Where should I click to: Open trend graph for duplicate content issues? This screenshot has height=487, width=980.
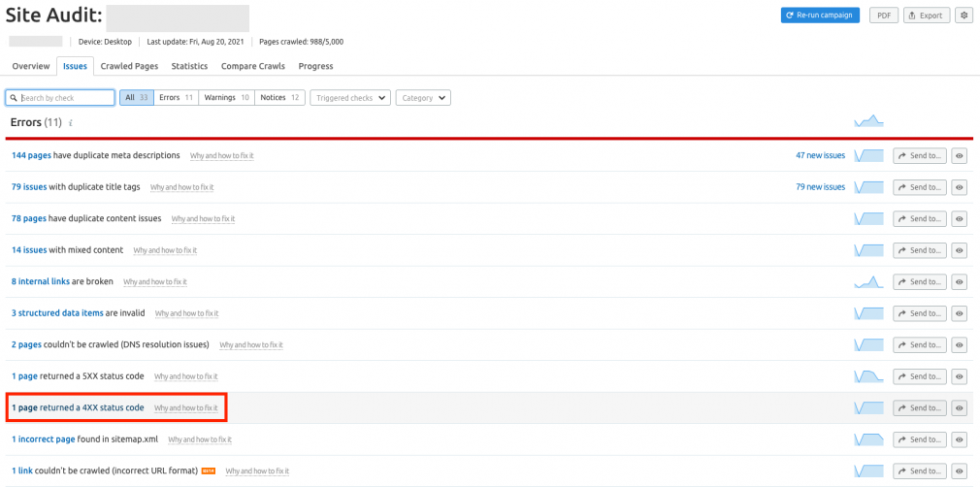868,219
